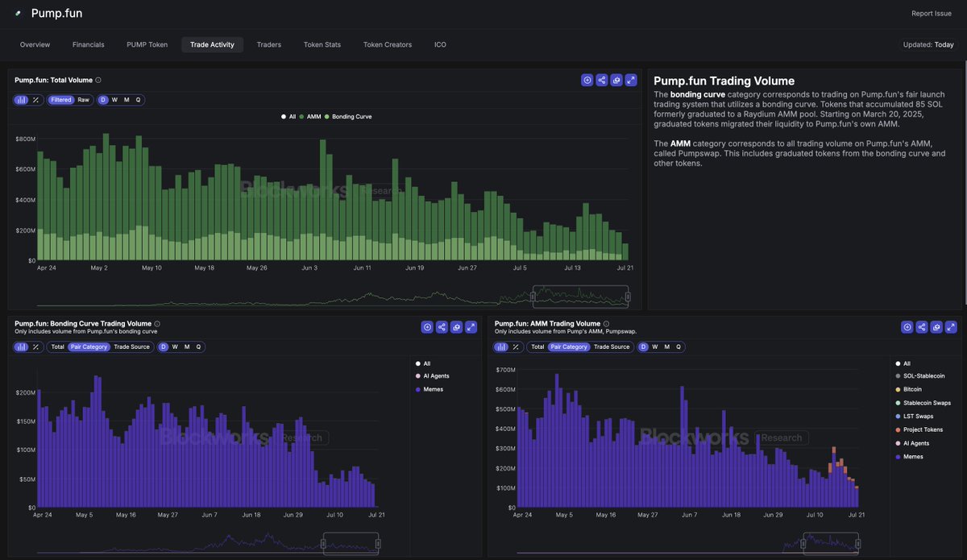Screen dimensions: 967x560
Task: Choose Total grouping for Bonding Curve chart
Action: tap(57, 346)
